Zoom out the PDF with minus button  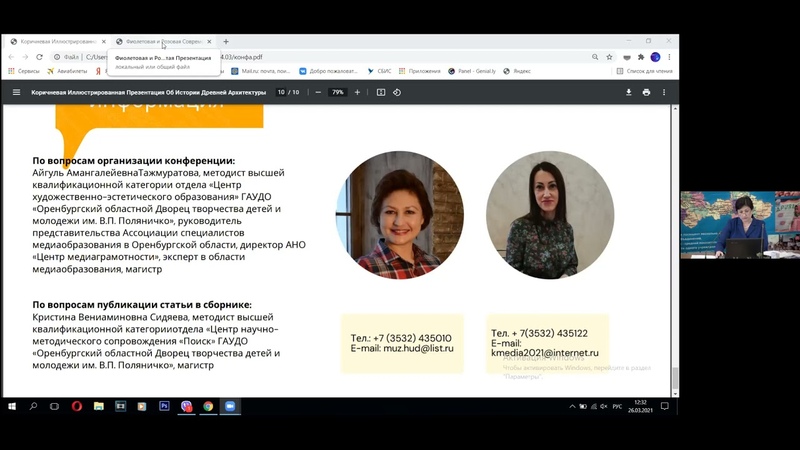(x=318, y=92)
